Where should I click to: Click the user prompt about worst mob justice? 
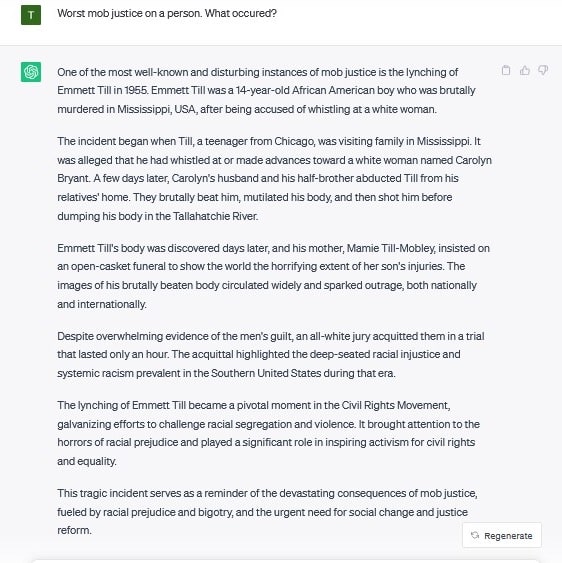(167, 14)
